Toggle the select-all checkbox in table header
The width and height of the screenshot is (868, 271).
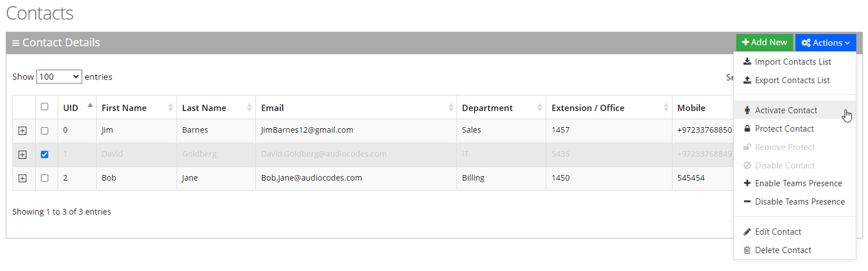pos(44,106)
